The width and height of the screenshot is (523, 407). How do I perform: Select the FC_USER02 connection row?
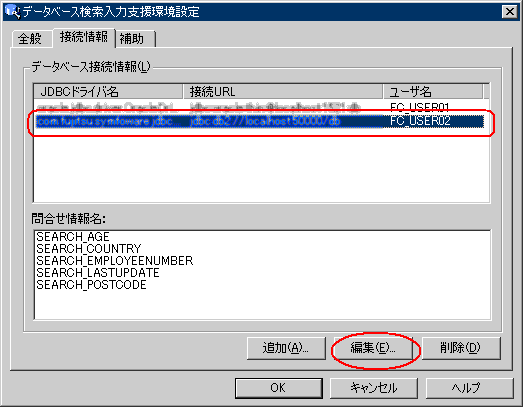tap(260, 121)
